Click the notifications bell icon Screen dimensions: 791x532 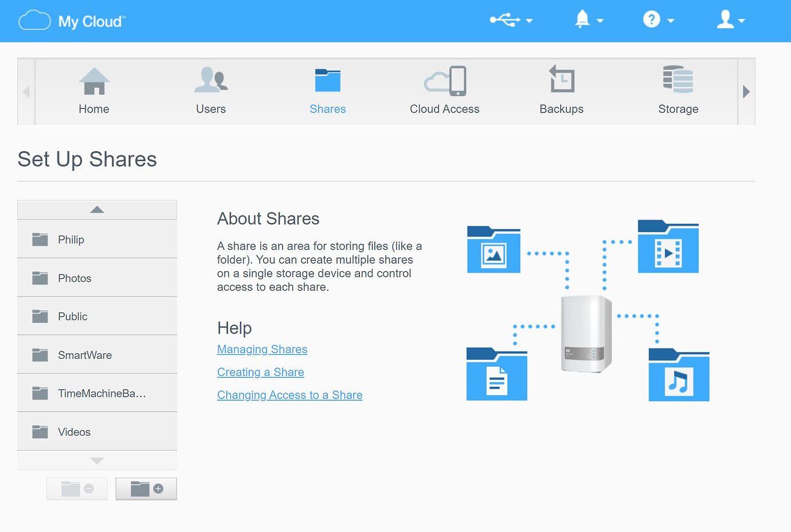coord(581,19)
